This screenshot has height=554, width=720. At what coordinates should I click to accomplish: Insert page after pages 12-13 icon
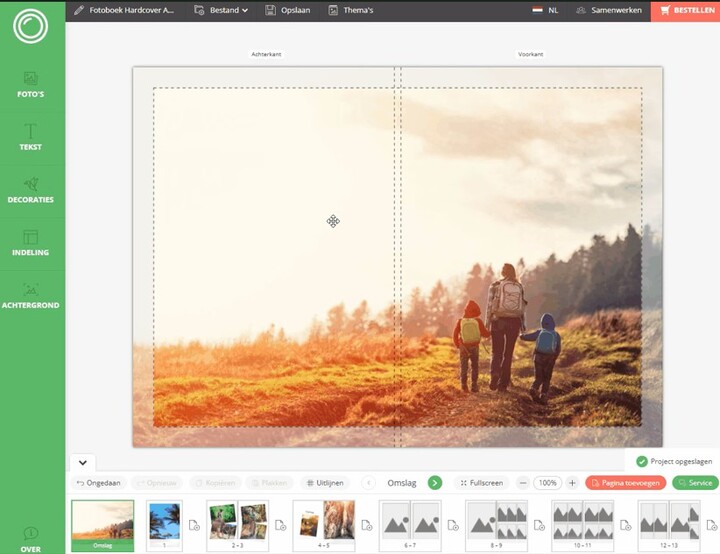click(712, 525)
